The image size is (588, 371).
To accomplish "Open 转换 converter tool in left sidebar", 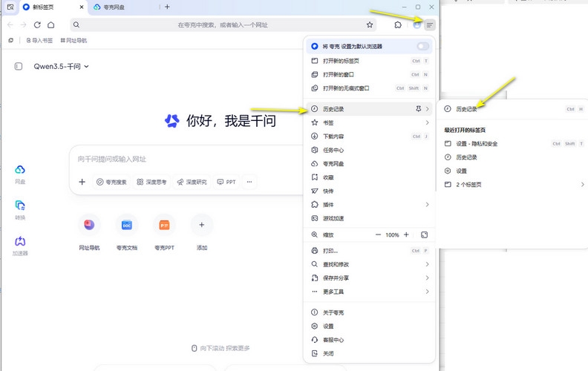I will [x=20, y=210].
